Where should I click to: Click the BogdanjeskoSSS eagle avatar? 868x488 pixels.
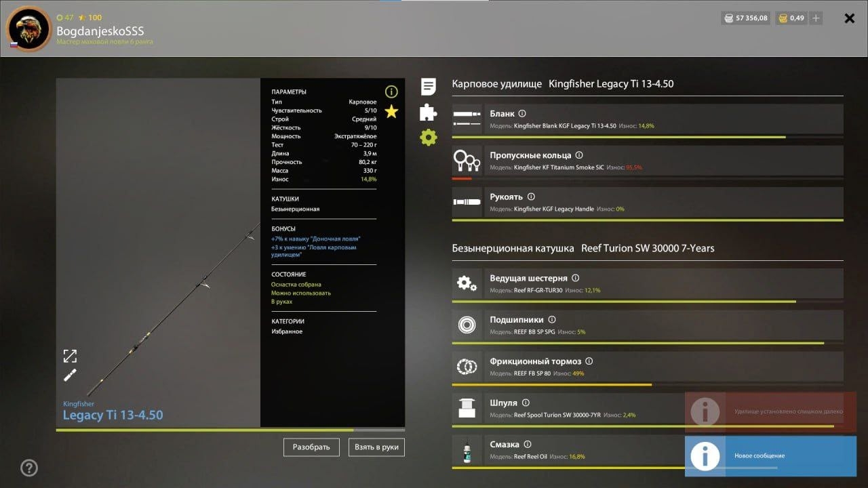(29, 28)
